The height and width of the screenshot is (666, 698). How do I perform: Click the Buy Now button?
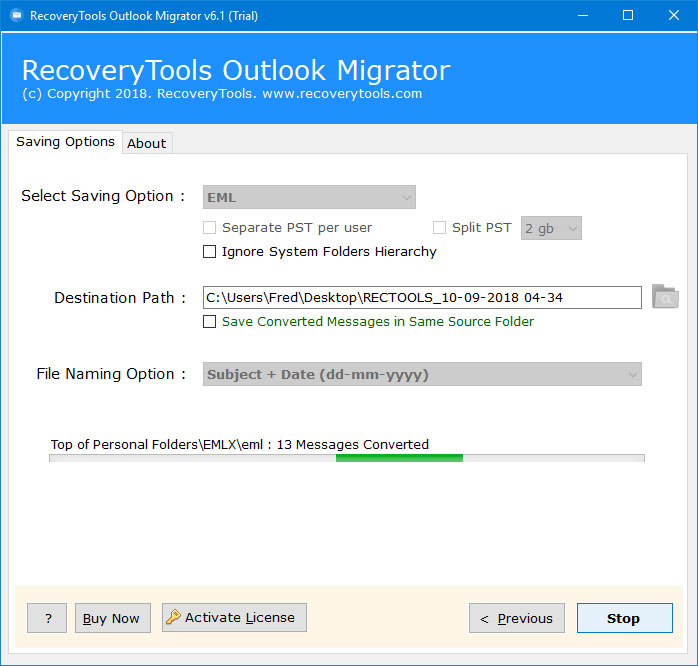pos(113,618)
